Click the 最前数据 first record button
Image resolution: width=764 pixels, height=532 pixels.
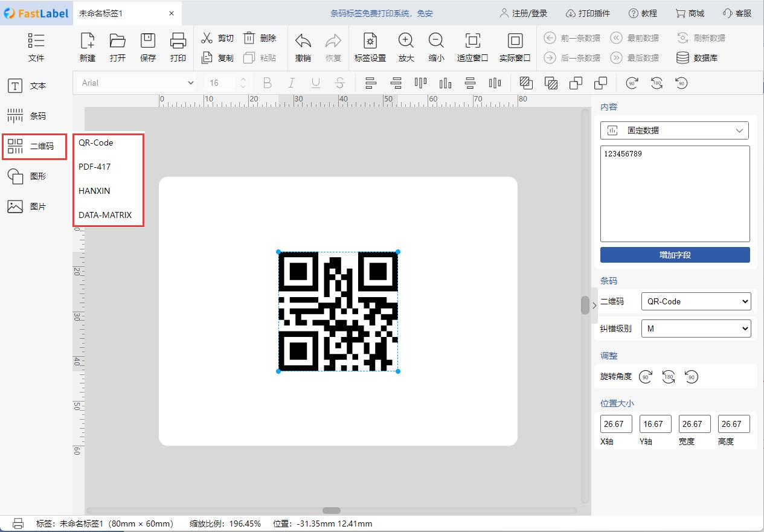tap(635, 38)
